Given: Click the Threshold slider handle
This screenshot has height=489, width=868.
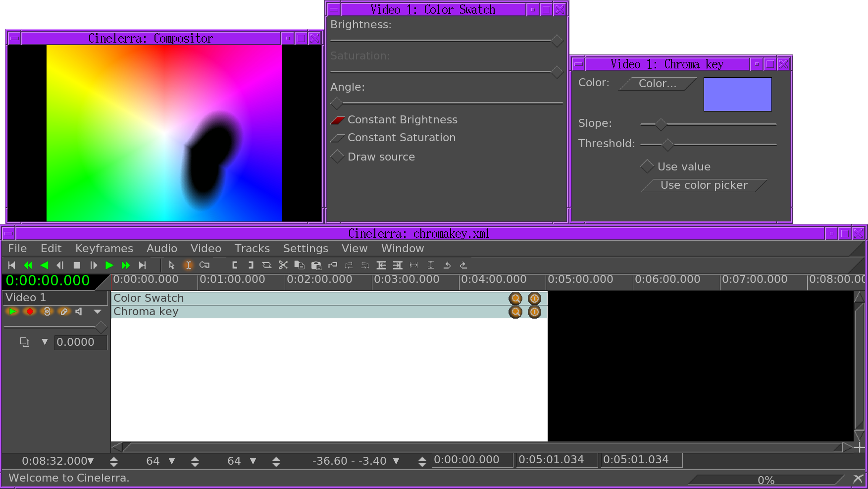Looking at the screenshot, I should click(667, 145).
